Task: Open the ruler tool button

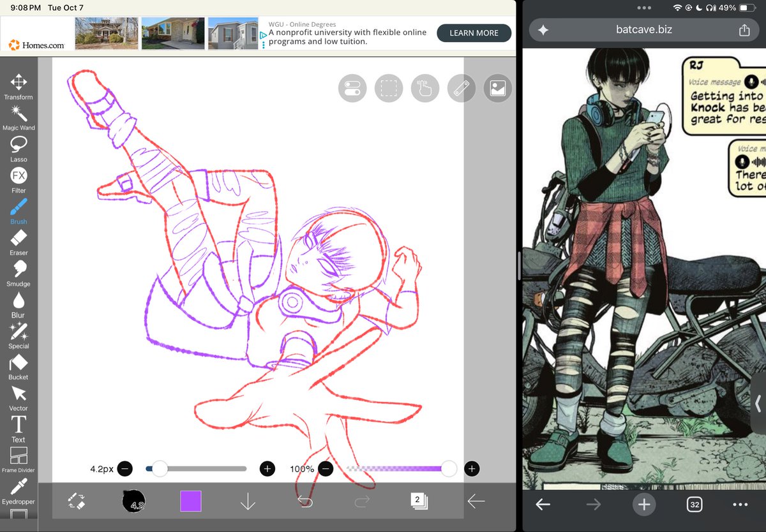Action: 461,89
